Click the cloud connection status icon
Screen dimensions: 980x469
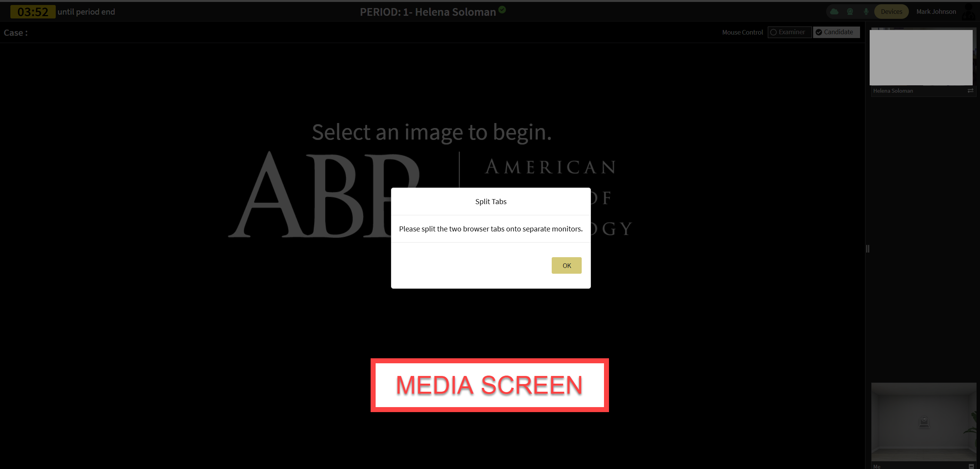pyautogui.click(x=834, y=12)
